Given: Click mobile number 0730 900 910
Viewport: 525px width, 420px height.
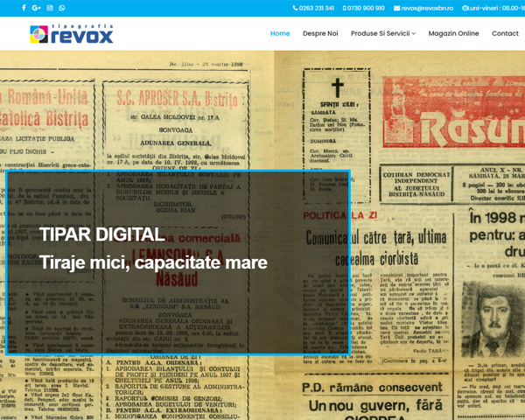Looking at the screenshot, I should coord(366,8).
